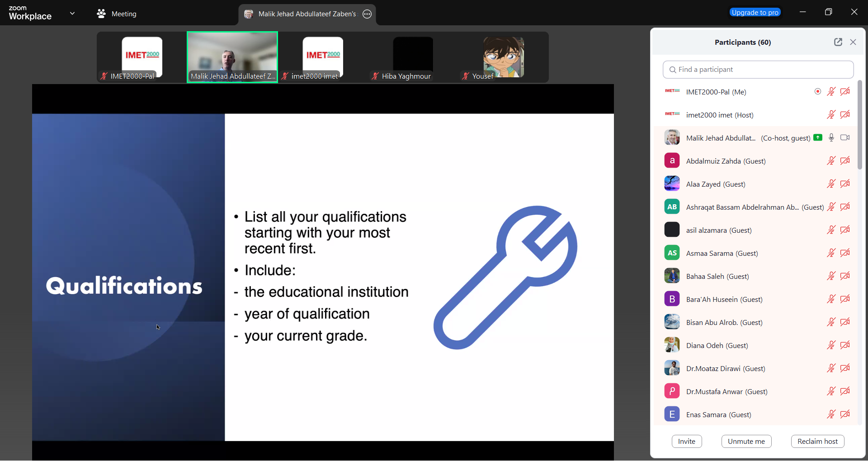
Task: Toggle Bahaa Saleh's disabled camera
Action: pos(844,276)
